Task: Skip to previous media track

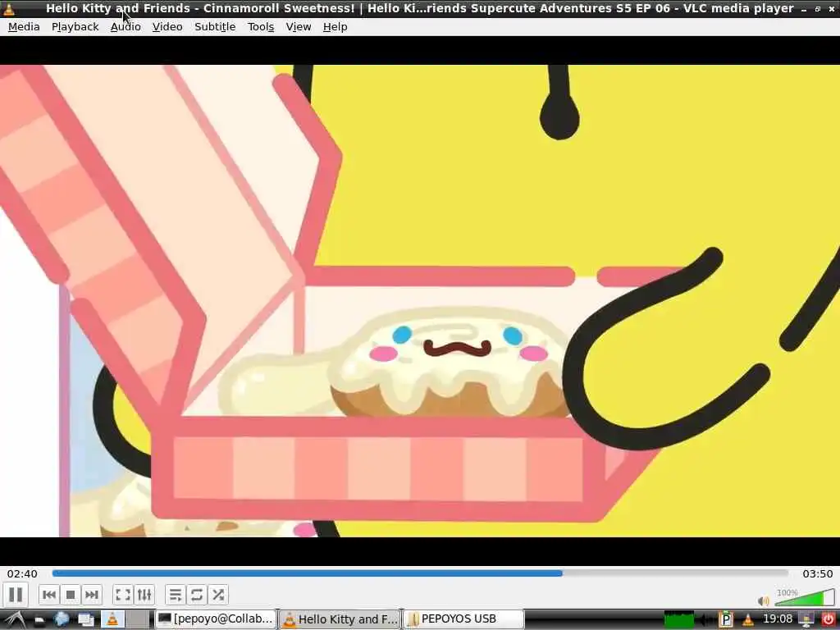Action: 49,595
